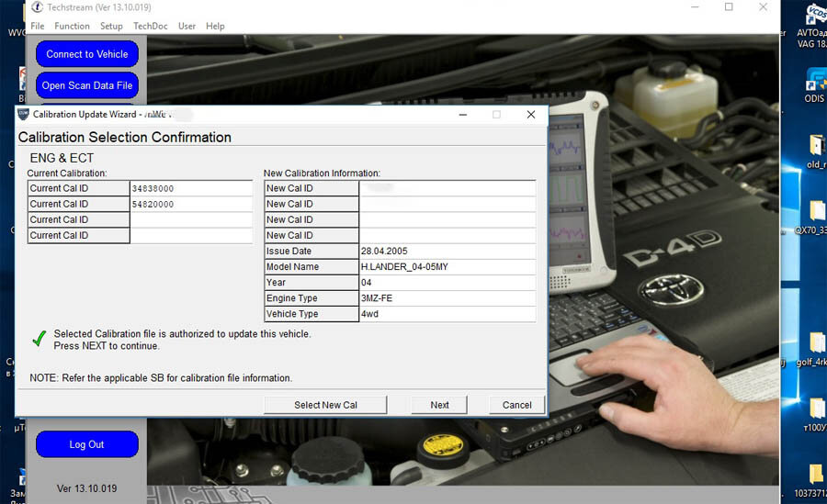
Task: Click the Engine Type label cell
Action: [x=312, y=298]
